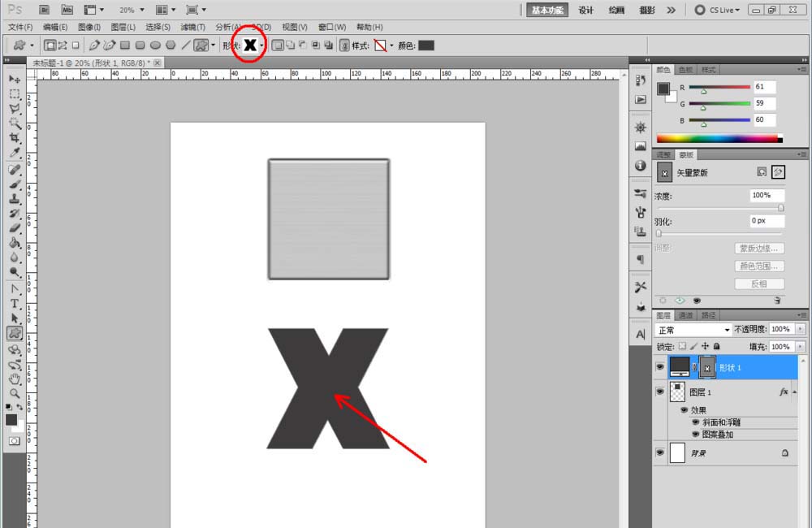Select the Zoom tool in toolbox
Screen dimensions: 812x528
coord(15,393)
